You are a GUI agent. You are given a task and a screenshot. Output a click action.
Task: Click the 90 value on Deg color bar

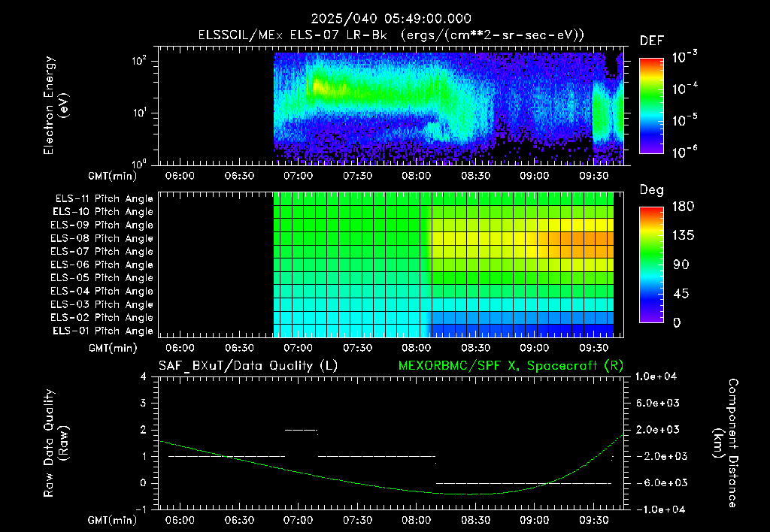coord(681,264)
